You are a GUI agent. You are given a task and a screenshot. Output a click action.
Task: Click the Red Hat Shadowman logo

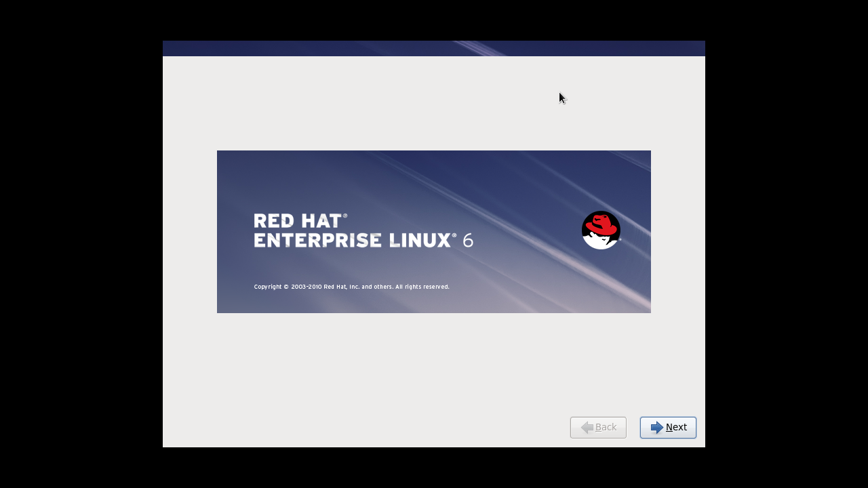tap(601, 230)
